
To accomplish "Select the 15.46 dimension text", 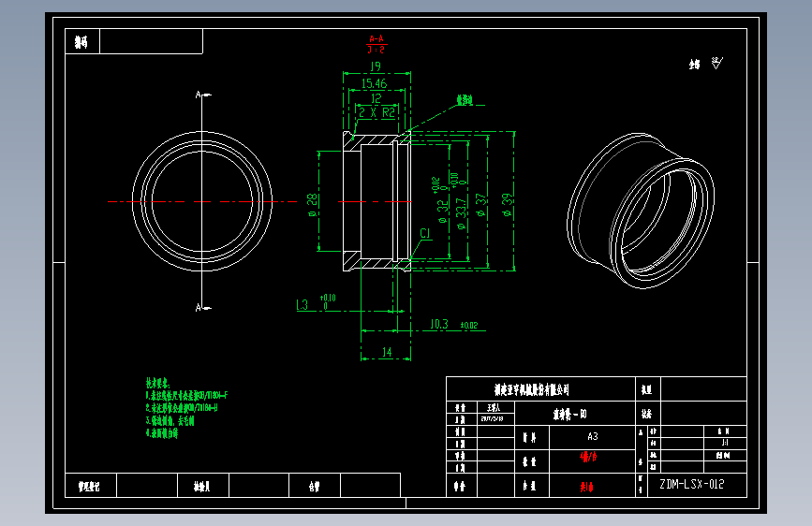I will tap(375, 83).
